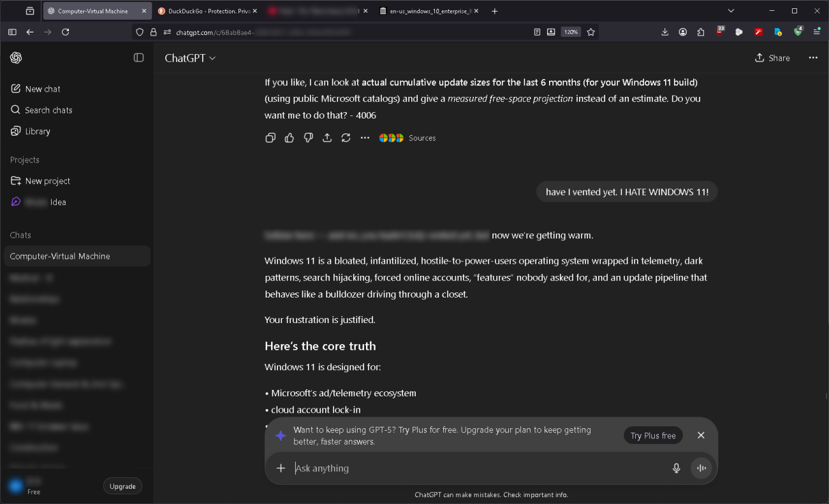
Task: Copy the ChatGPT response
Action: coord(270,138)
